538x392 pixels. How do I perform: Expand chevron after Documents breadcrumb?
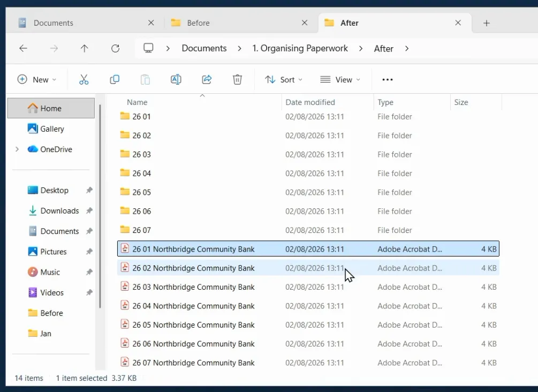click(x=239, y=48)
